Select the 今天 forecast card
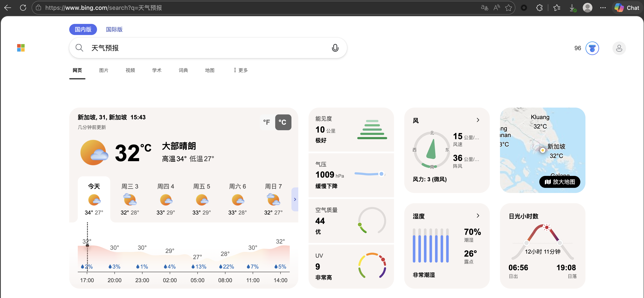 (x=94, y=199)
